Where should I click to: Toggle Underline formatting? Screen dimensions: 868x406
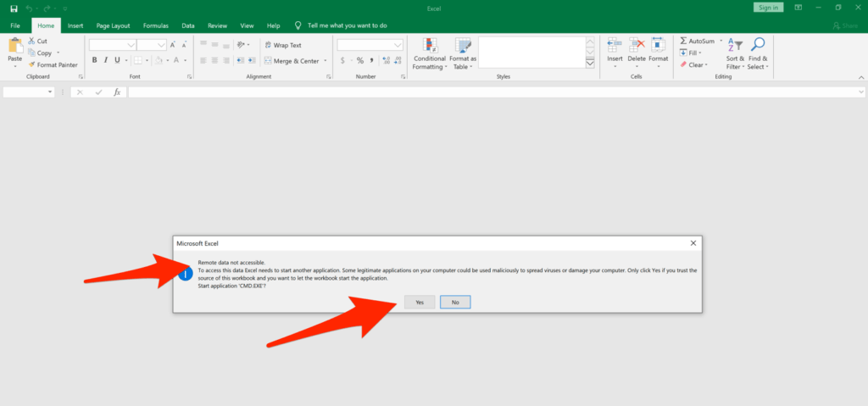click(x=117, y=60)
